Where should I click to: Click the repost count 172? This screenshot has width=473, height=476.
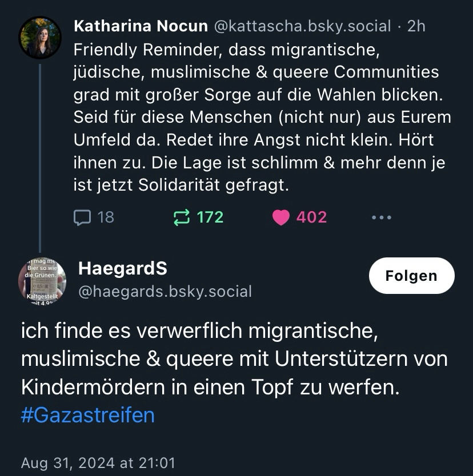210,217
